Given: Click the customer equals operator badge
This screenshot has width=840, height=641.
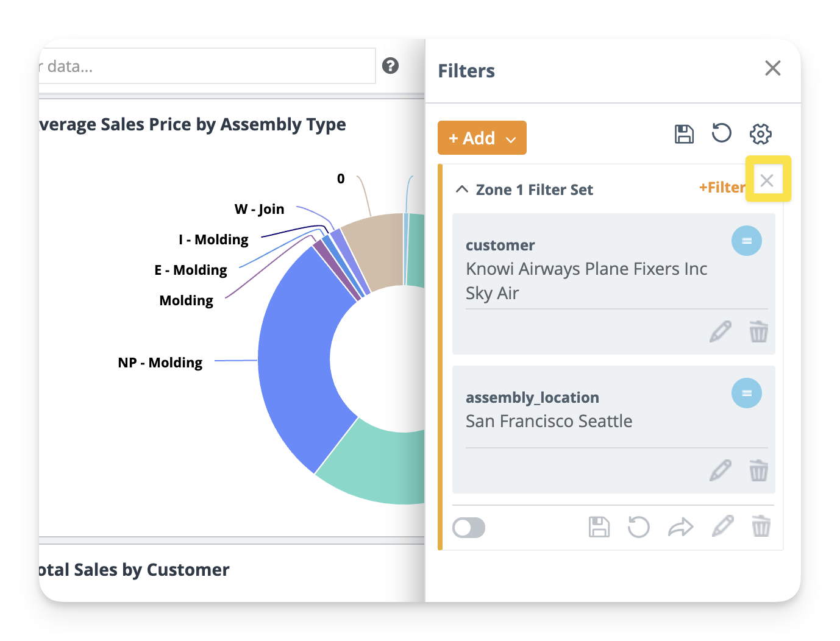Looking at the screenshot, I should click(746, 241).
